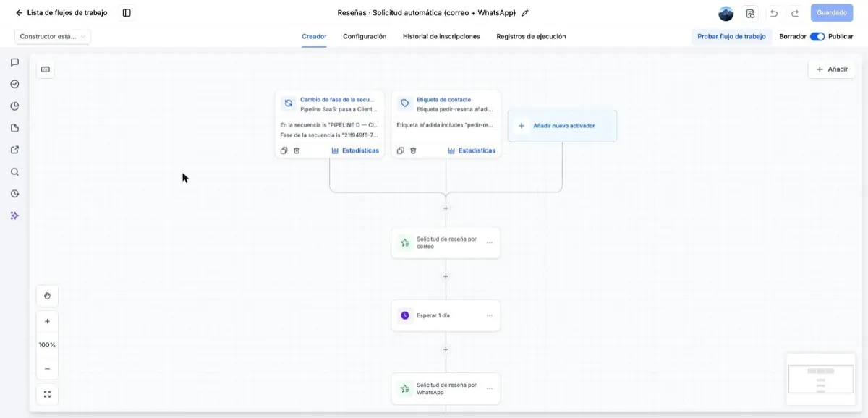Click the sync icon on the Cambio de fase card
This screenshot has height=418, width=868.
click(288, 103)
